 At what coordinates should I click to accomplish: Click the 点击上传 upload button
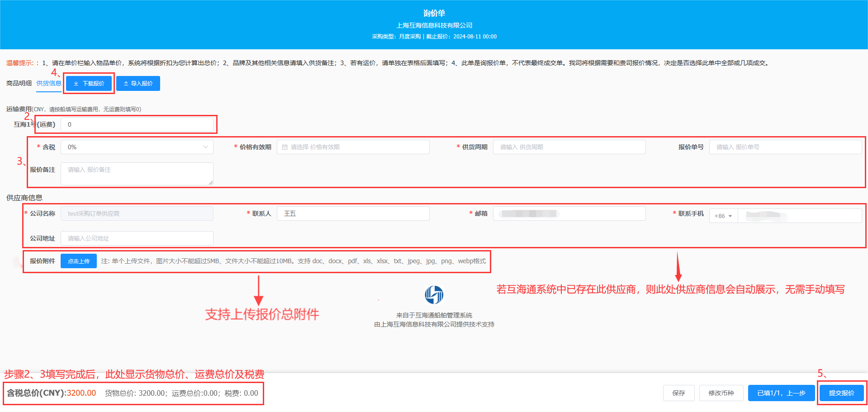tap(79, 261)
